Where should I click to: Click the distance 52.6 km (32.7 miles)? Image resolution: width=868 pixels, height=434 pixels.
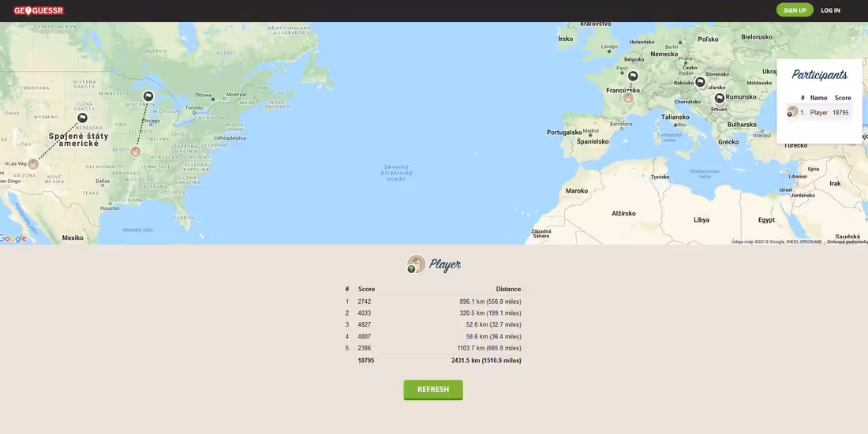[493, 324]
